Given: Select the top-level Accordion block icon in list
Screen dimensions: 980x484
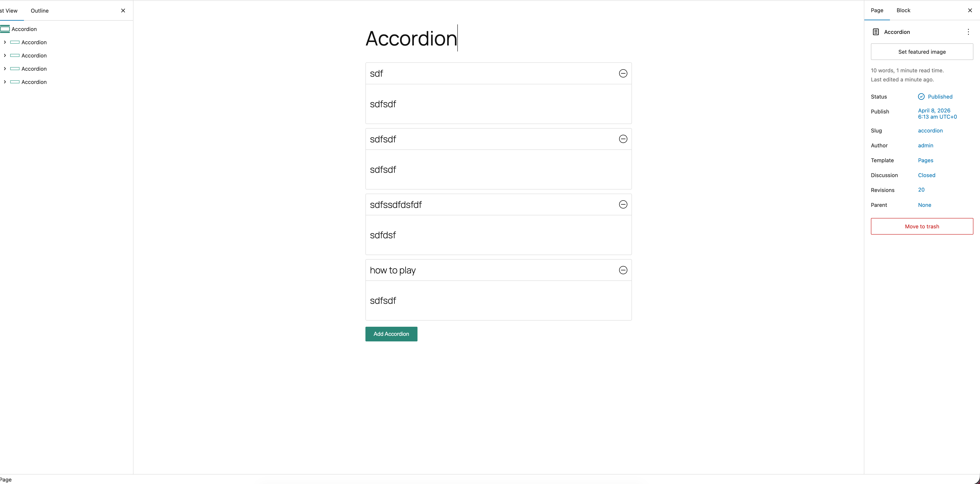Looking at the screenshot, I should pyautogui.click(x=5, y=29).
